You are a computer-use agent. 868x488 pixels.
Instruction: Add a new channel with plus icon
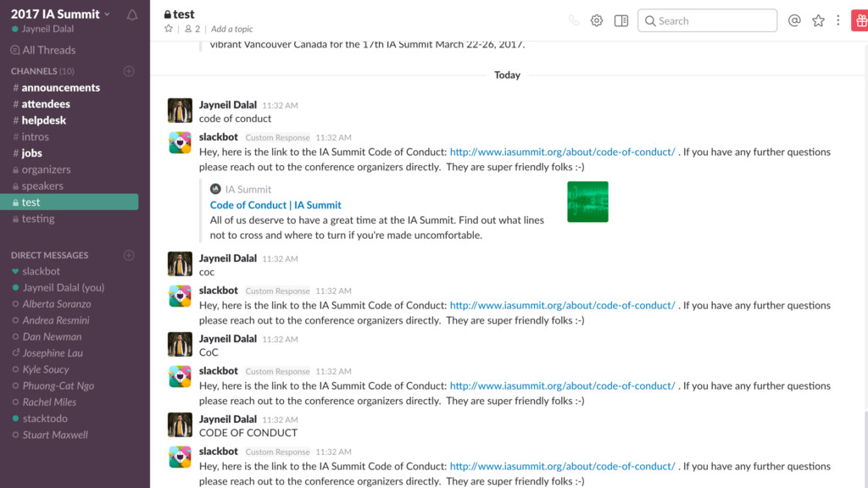pyautogui.click(x=129, y=71)
